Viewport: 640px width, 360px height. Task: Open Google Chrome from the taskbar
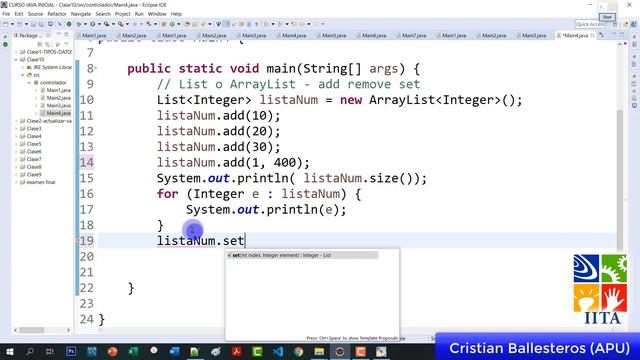(299, 351)
